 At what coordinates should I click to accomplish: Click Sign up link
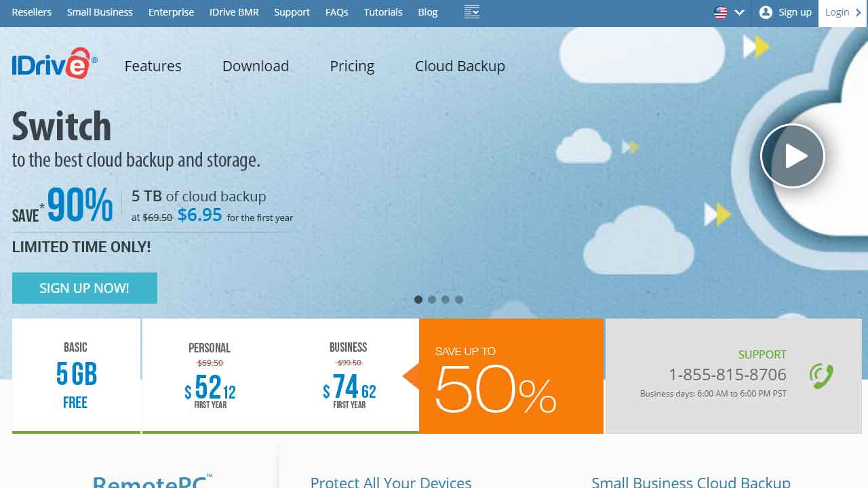click(x=795, y=12)
